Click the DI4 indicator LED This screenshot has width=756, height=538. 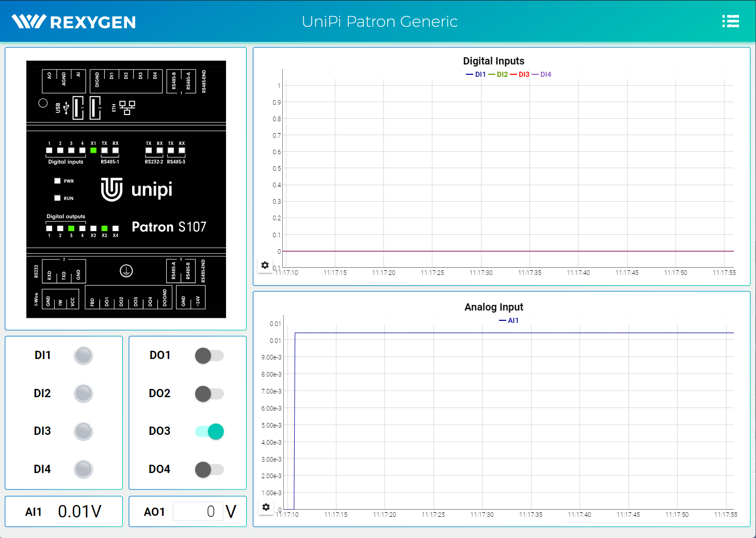click(x=83, y=469)
